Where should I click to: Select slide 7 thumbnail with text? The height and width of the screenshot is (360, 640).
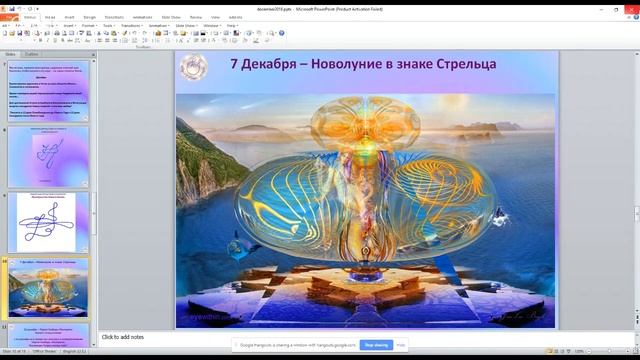[48, 91]
